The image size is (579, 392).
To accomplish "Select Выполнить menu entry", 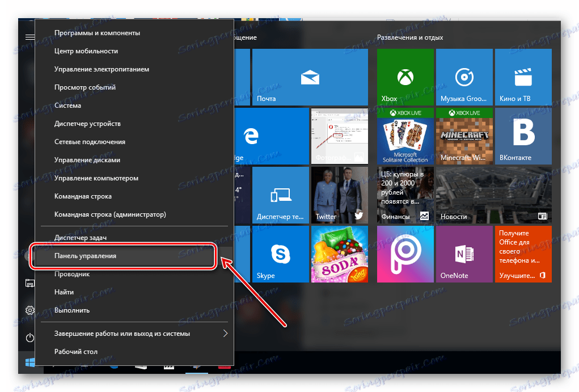I will (x=134, y=310).
